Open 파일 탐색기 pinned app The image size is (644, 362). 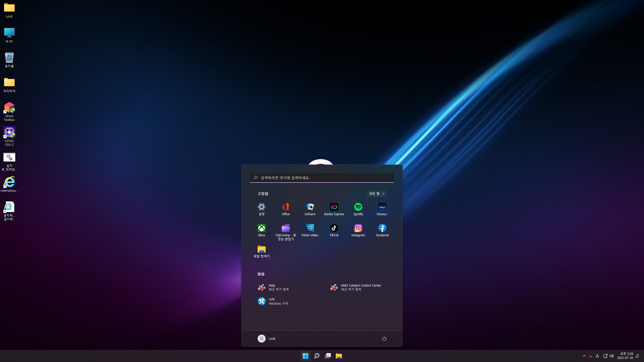[x=261, y=251]
